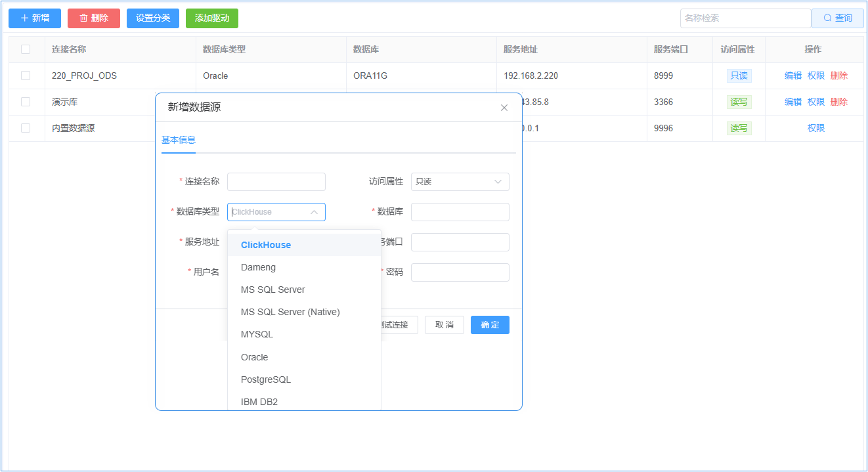This screenshot has height=472, width=868.
Task: Choose ClickHouse from the database type list
Action: point(304,245)
